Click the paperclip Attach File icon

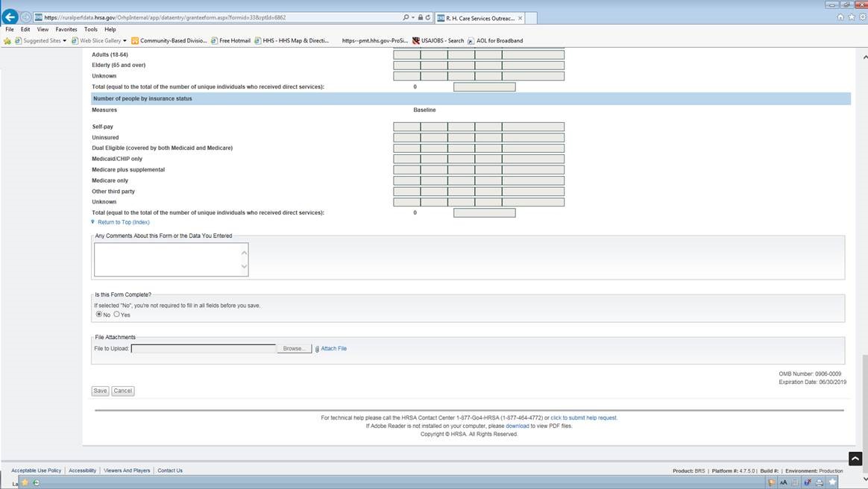(x=316, y=349)
